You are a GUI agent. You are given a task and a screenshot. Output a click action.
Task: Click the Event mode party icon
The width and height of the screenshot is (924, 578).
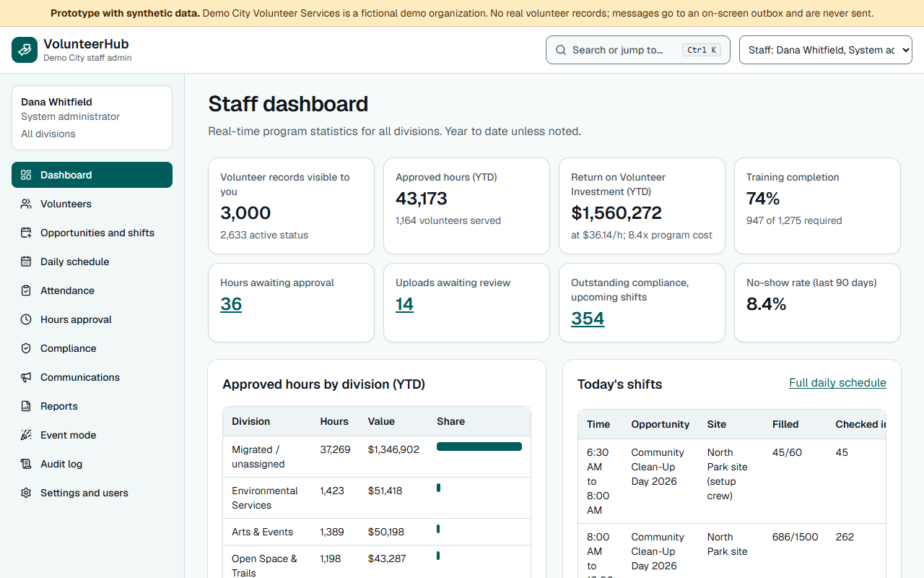[26, 435]
